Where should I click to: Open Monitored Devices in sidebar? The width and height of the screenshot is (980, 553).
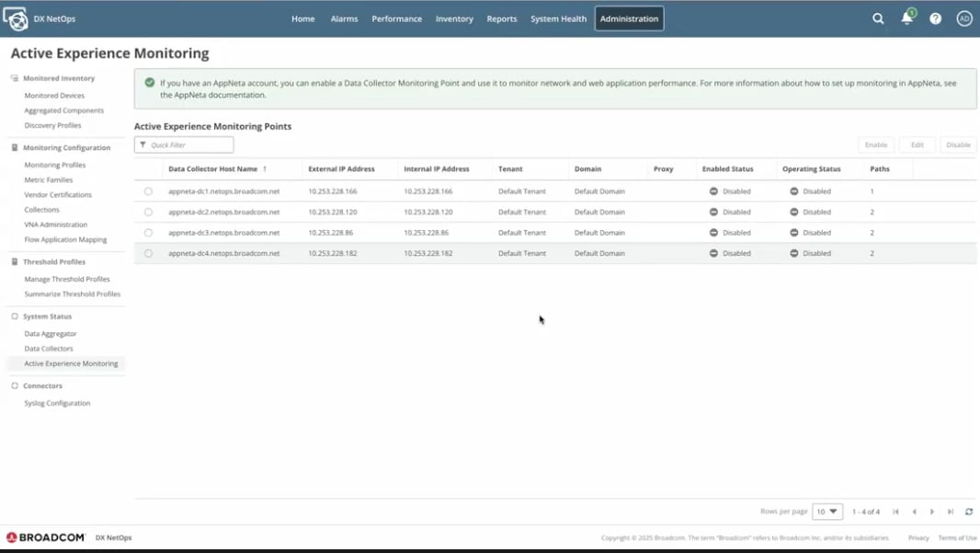pos(54,96)
